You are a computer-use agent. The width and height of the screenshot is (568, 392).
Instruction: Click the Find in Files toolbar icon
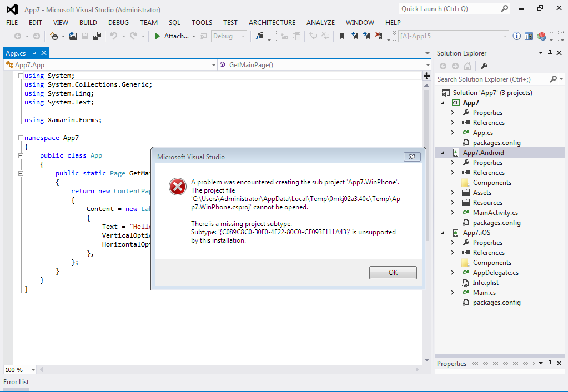[259, 36]
